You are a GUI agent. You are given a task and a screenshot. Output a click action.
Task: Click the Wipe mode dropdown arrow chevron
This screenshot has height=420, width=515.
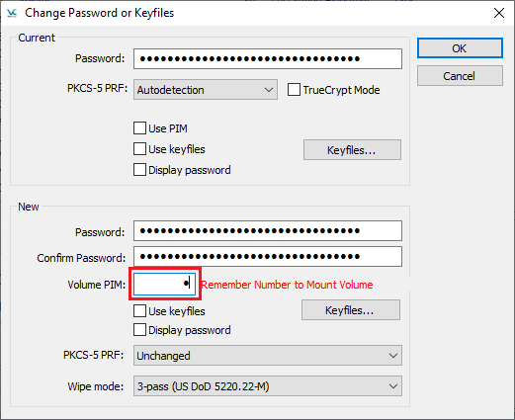(392, 386)
